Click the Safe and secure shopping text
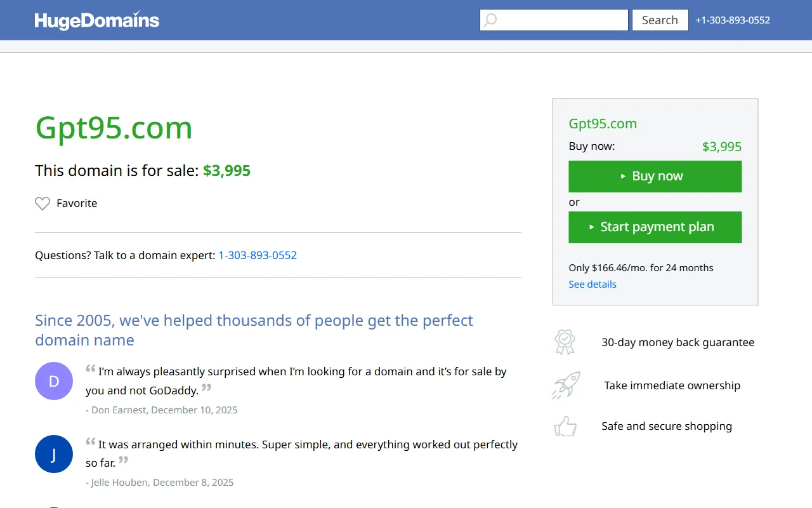The image size is (812, 508). (666, 426)
